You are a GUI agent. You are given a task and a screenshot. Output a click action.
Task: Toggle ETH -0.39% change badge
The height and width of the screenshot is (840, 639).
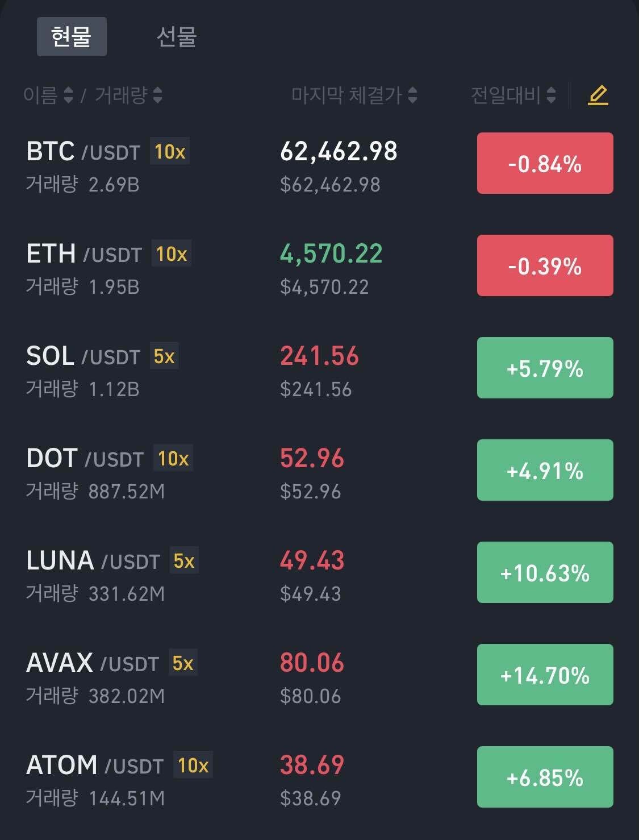pos(545,266)
